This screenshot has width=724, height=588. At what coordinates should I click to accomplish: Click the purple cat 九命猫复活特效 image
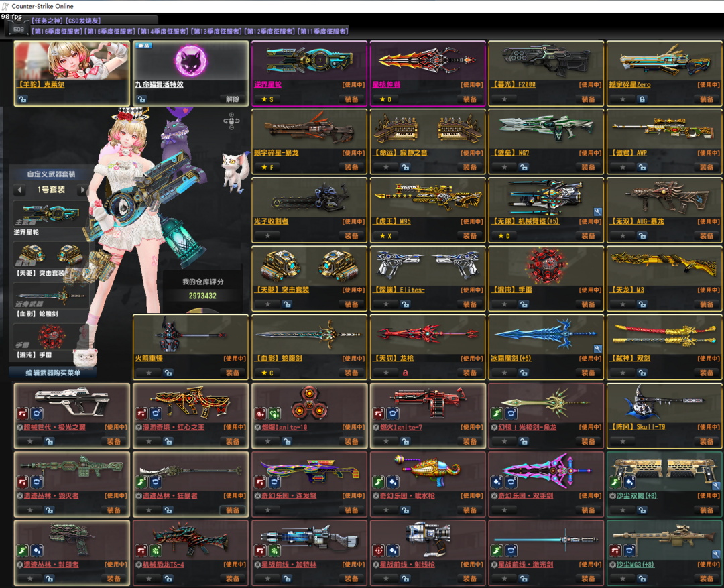point(190,60)
